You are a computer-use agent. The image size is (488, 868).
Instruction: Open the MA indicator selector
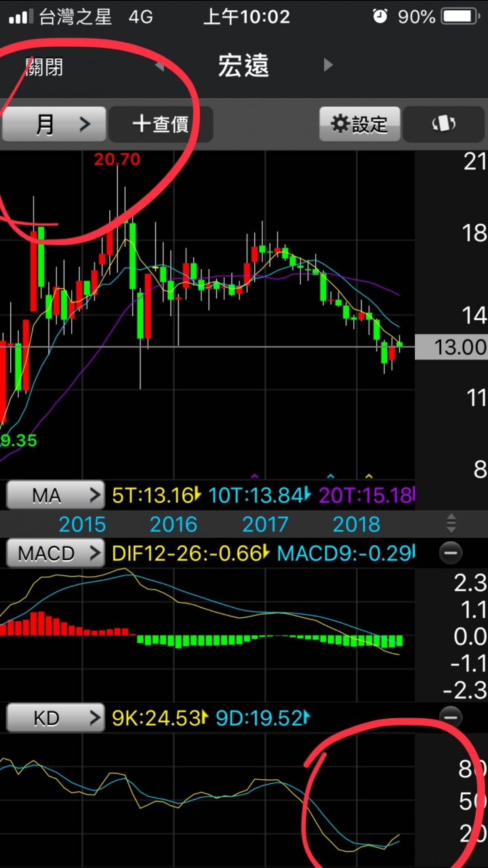coord(55,496)
